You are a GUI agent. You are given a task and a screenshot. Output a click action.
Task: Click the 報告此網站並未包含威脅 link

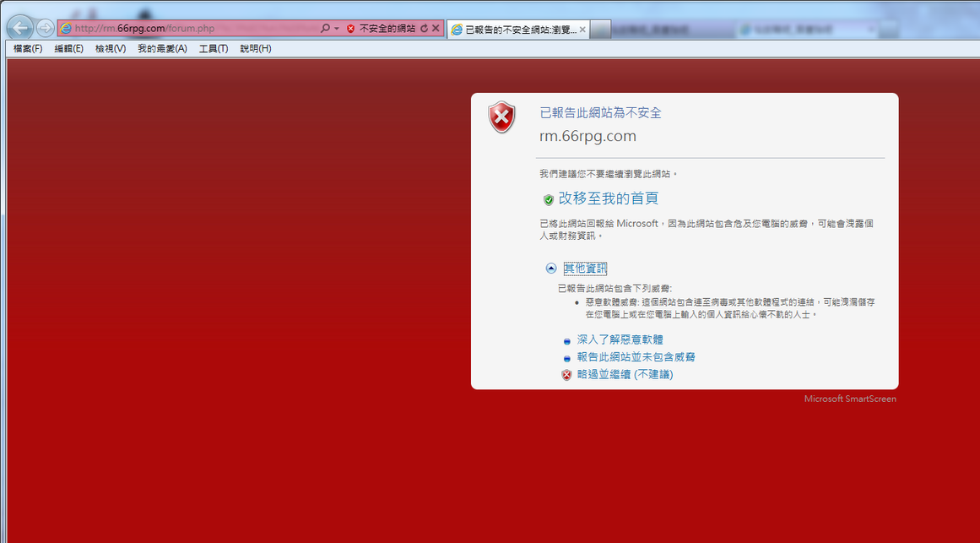coord(636,357)
